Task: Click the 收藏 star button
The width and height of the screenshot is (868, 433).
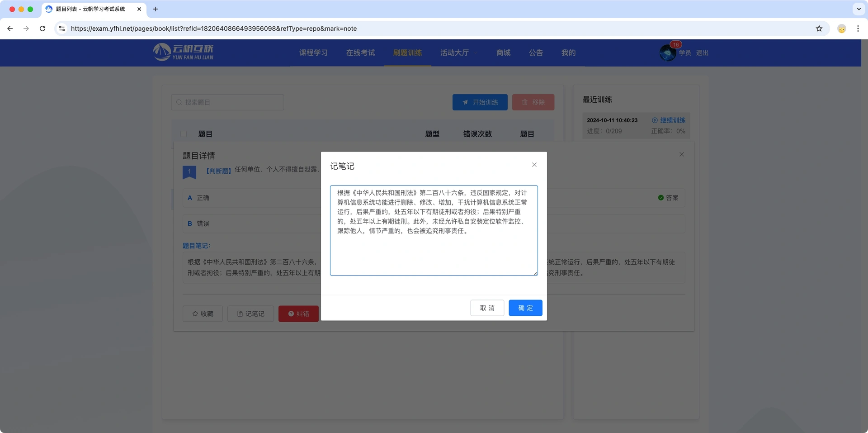Action: pyautogui.click(x=203, y=314)
